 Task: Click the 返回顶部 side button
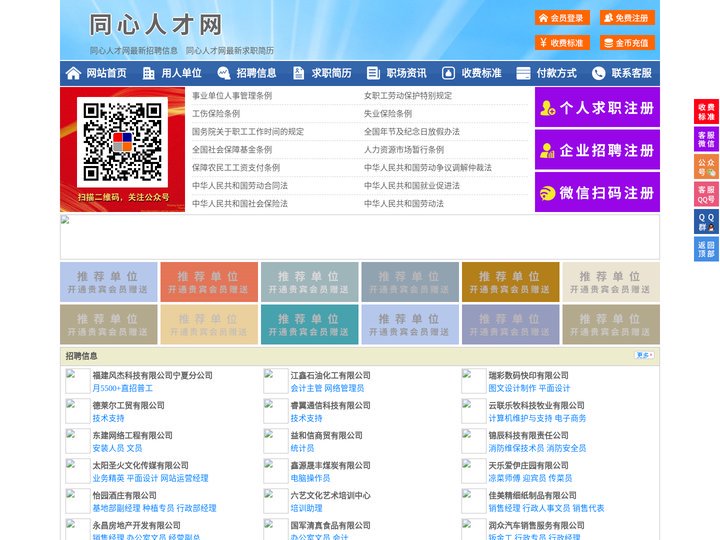[706, 249]
